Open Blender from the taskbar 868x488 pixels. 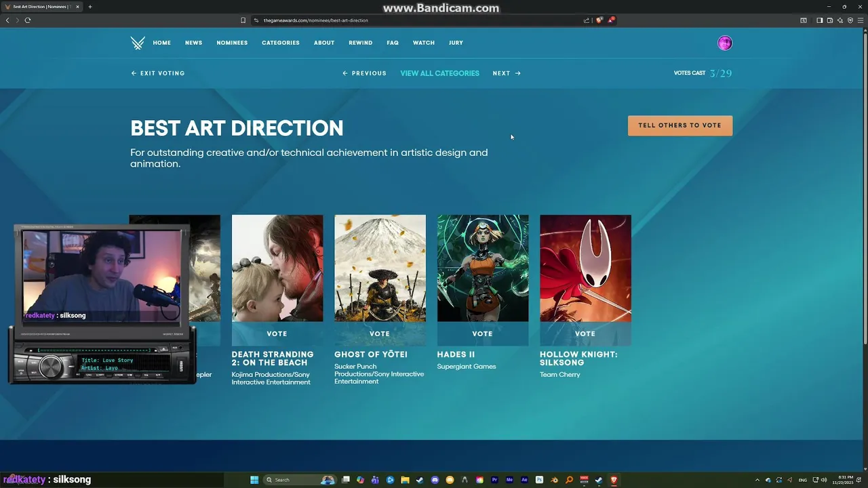tap(554, 480)
